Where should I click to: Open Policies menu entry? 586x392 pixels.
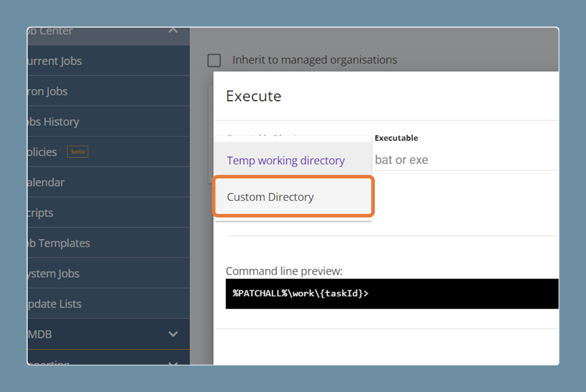(x=108, y=152)
